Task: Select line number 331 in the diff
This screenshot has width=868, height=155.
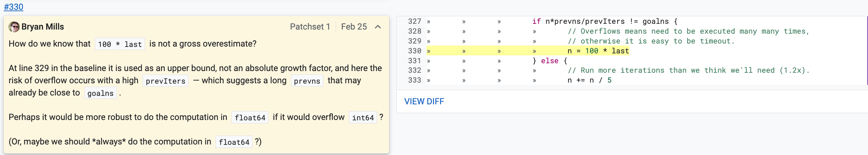Action: click(x=415, y=61)
